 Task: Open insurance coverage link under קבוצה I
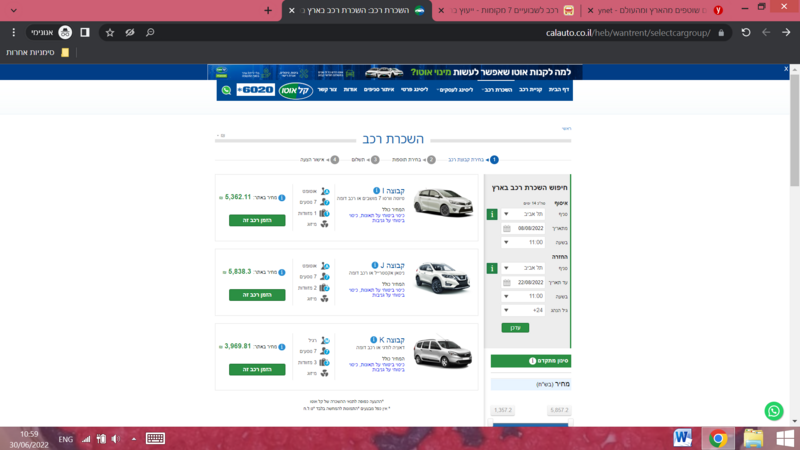pyautogui.click(x=377, y=218)
